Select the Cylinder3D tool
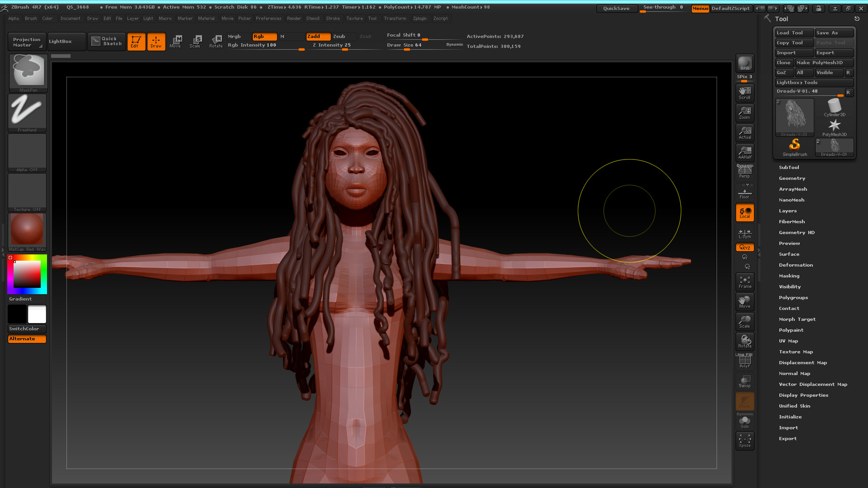 click(834, 108)
